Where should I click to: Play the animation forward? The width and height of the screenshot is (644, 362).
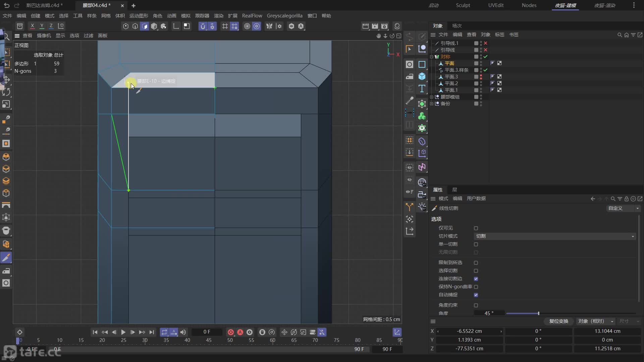123,332
